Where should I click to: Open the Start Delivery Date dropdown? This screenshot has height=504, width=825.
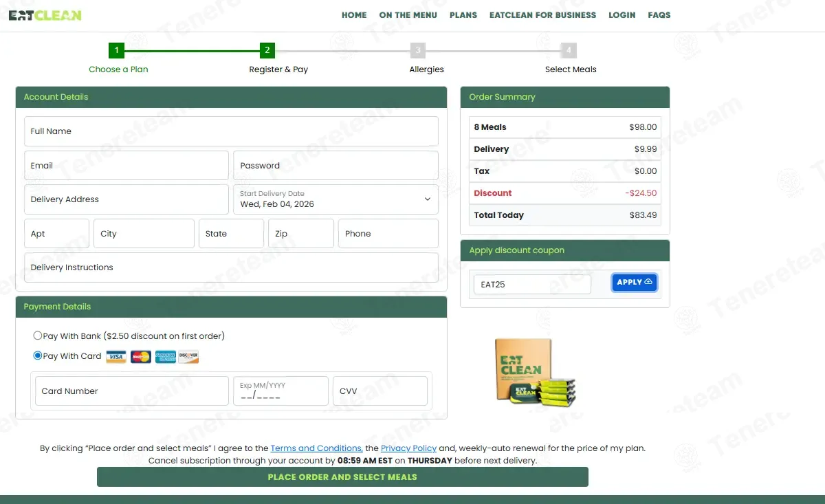point(335,199)
